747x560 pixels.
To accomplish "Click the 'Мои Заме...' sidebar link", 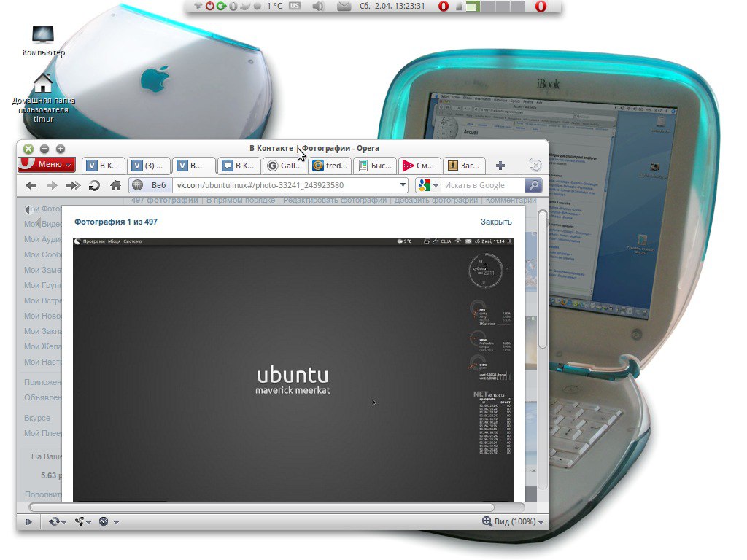I will pyautogui.click(x=43, y=270).
